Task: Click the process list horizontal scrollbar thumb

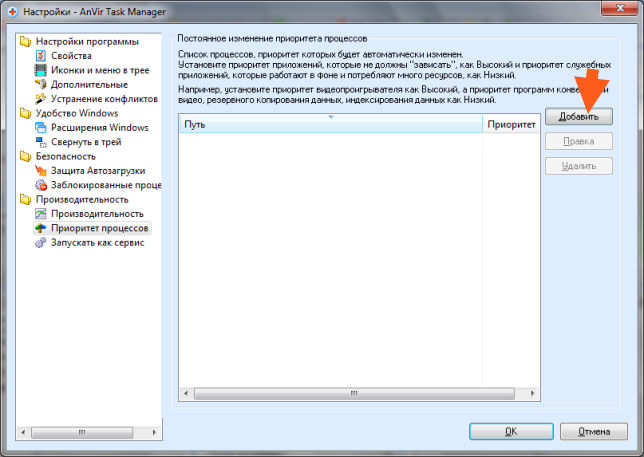Action: 354,393
